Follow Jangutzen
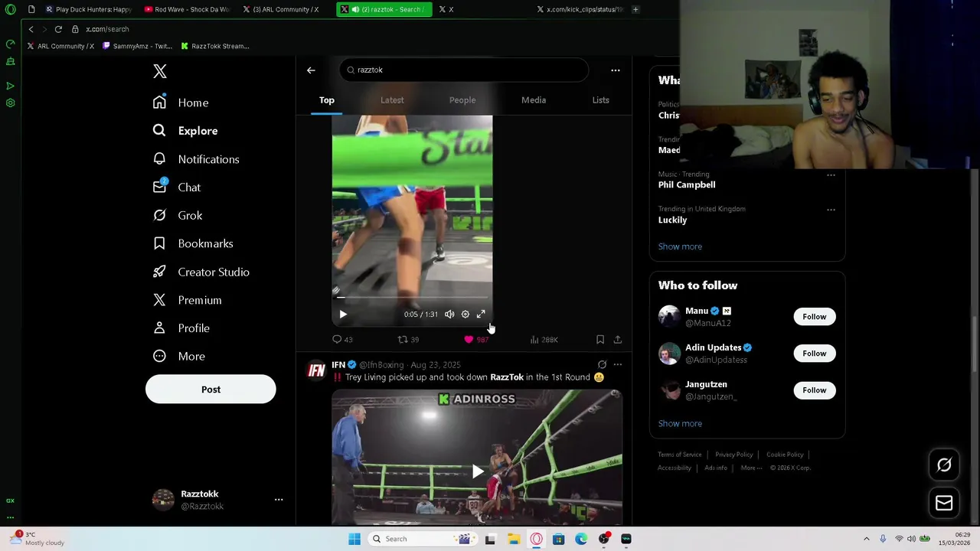This screenshot has width=980, height=551. pyautogui.click(x=815, y=390)
